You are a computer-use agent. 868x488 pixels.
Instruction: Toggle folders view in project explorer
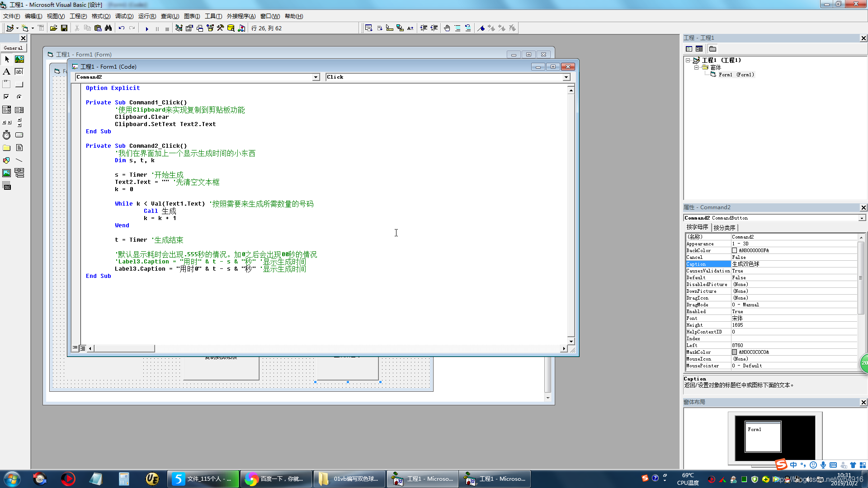click(x=713, y=49)
